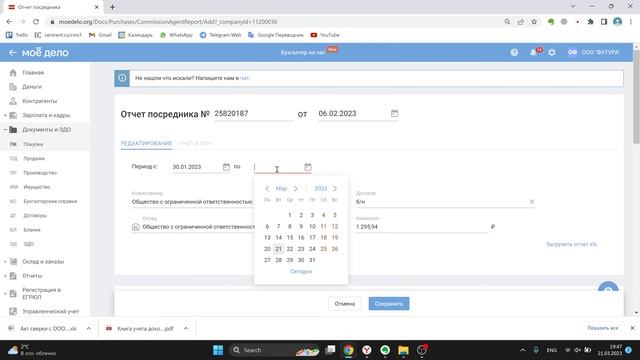Open the company menu ООО "ФУТУРИ"
The image size is (640, 360).
tap(594, 52)
